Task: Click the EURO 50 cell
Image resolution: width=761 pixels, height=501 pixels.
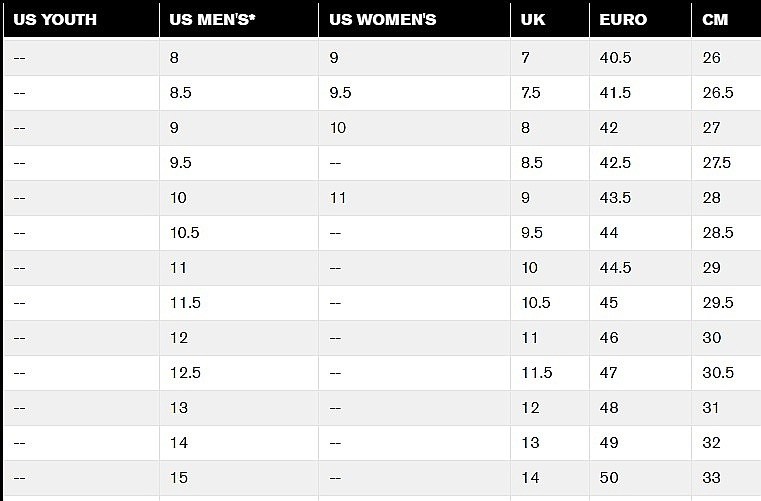Action: click(609, 478)
